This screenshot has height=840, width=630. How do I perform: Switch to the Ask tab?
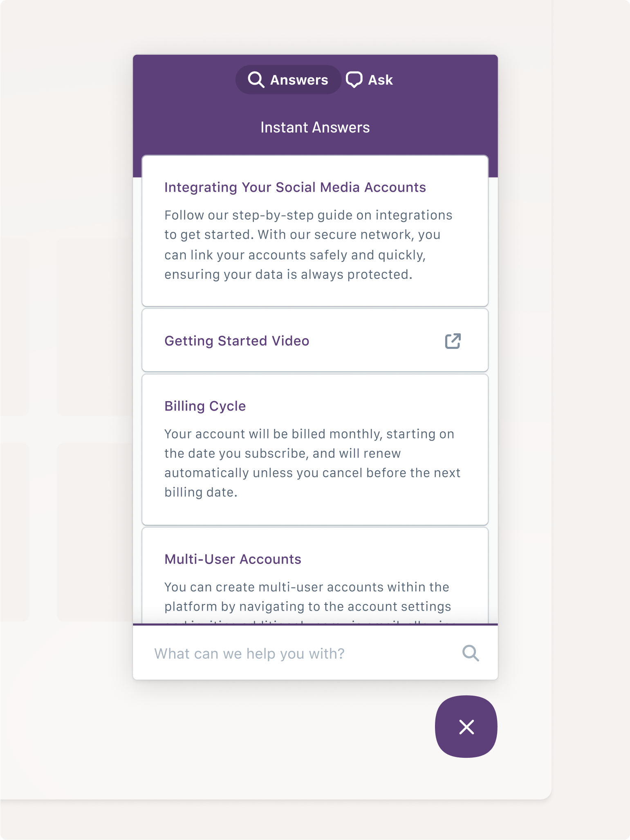(x=370, y=80)
